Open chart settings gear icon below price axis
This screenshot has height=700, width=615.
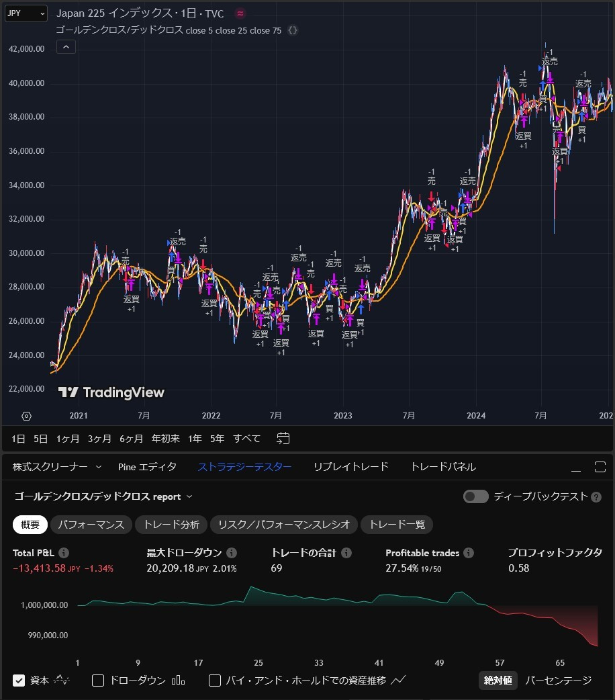coord(26,416)
